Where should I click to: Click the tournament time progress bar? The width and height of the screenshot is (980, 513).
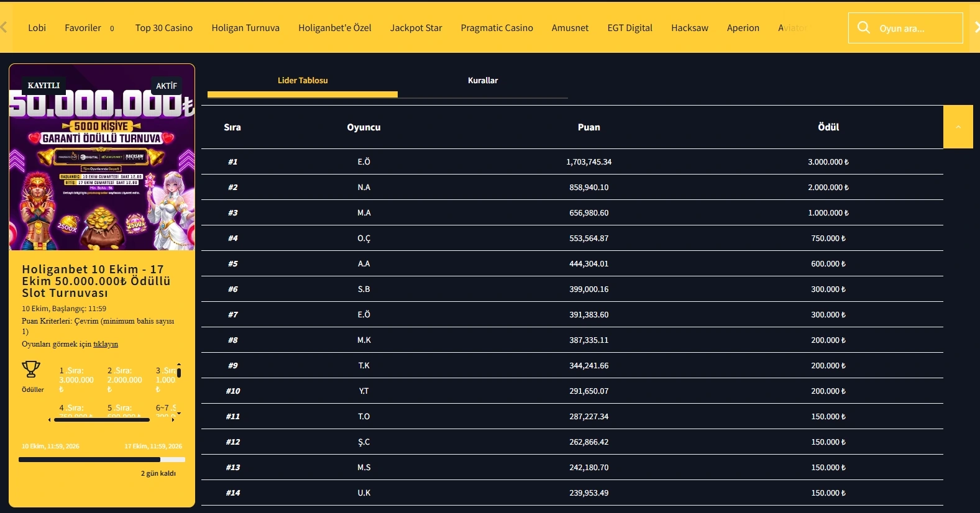click(102, 460)
